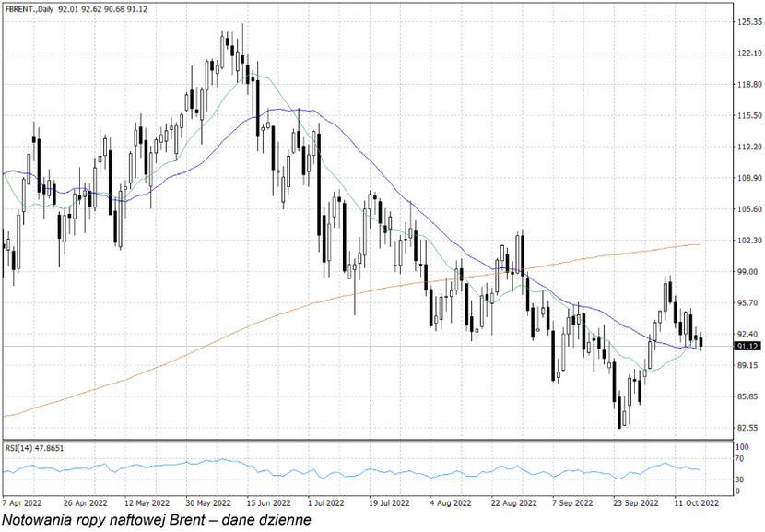Click the current price label 91.12

(x=747, y=346)
